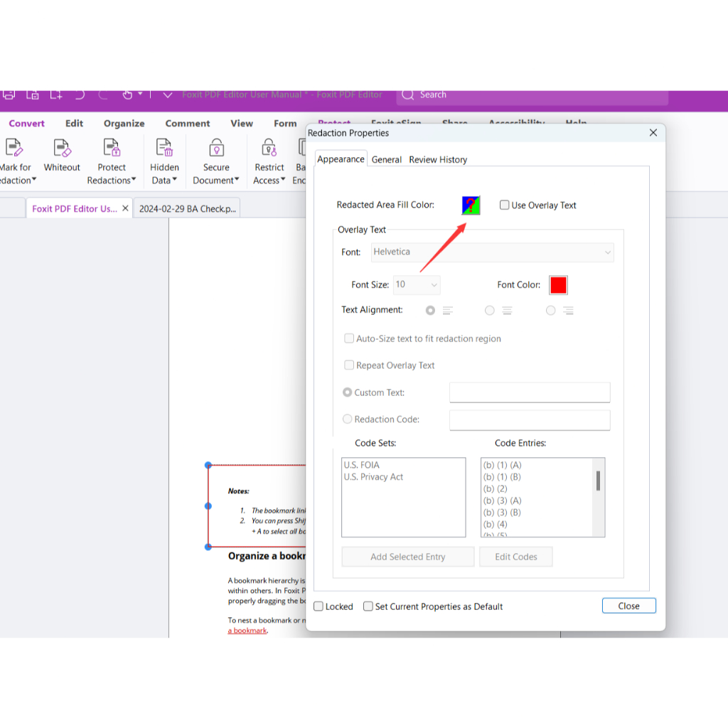Click the hand tool icon in title bar
This screenshot has width=728, height=728.
click(127, 95)
